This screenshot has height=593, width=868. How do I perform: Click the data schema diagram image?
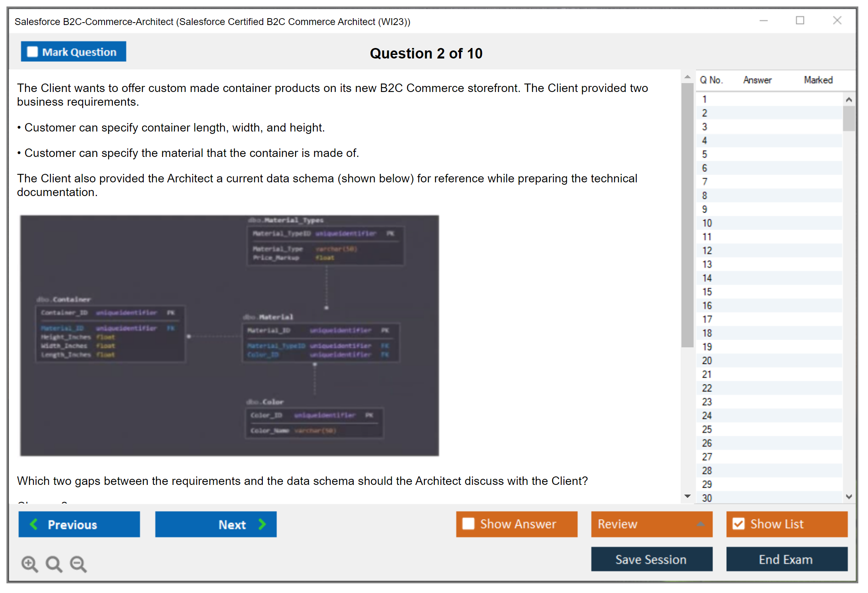click(x=229, y=335)
